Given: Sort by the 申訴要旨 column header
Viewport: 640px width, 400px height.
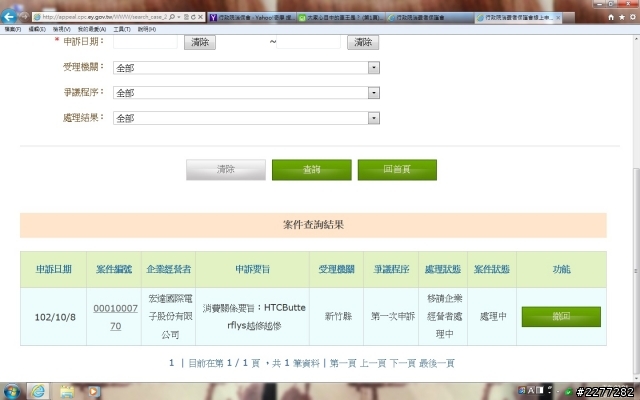Looking at the screenshot, I should click(253, 269).
